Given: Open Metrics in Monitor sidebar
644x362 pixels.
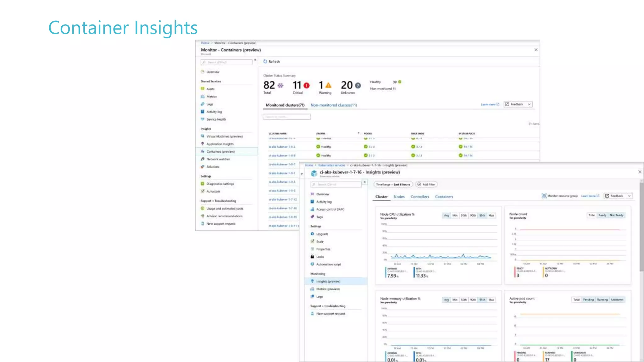Looking at the screenshot, I should tap(211, 96).
